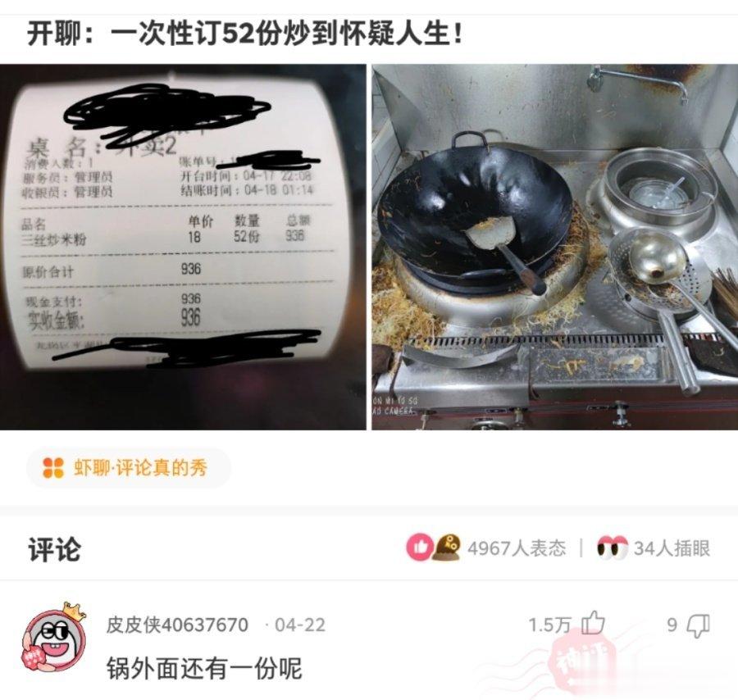Select the comment text 锅外面还有一份呢
738x700 pixels.
pyautogui.click(x=204, y=667)
